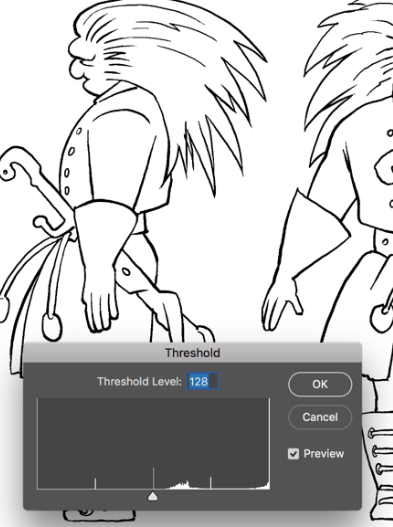The height and width of the screenshot is (527, 393).
Task: Click the Threshold Level label text
Action: click(140, 381)
